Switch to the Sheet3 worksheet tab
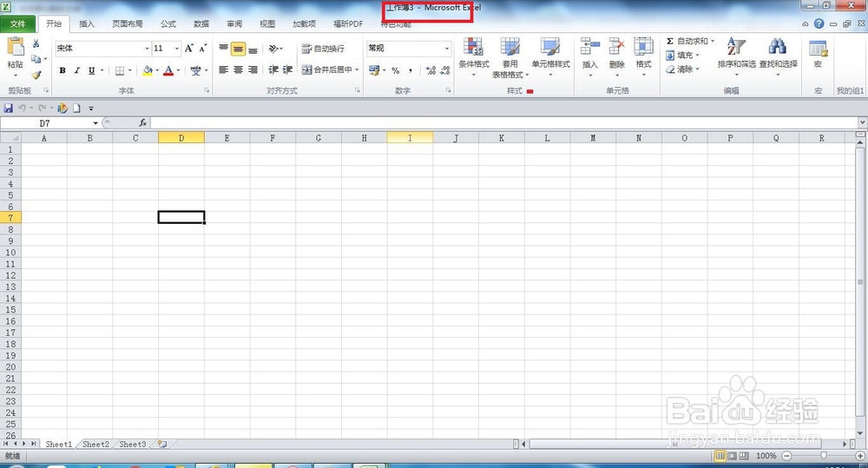 pyautogui.click(x=133, y=445)
